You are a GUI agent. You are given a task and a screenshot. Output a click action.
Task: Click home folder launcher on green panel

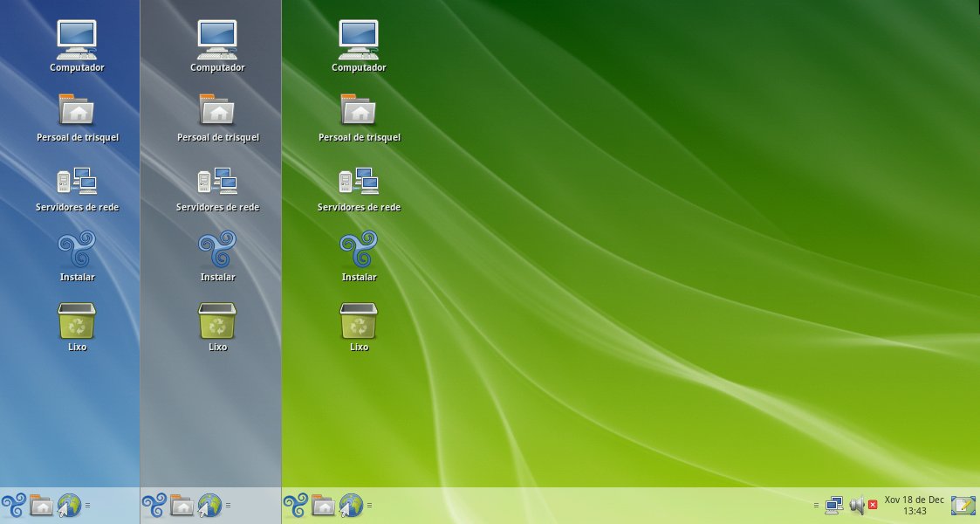[x=324, y=506]
